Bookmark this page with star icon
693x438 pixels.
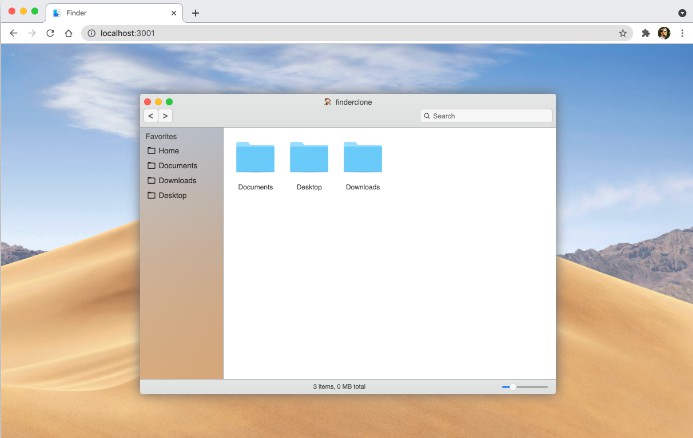click(623, 33)
